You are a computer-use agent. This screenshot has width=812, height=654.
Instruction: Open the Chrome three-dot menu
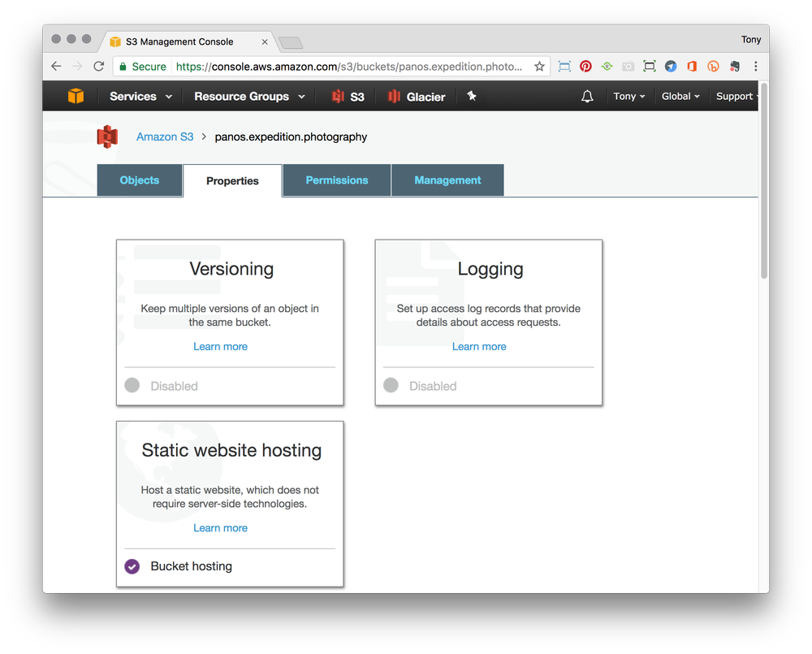pos(755,67)
